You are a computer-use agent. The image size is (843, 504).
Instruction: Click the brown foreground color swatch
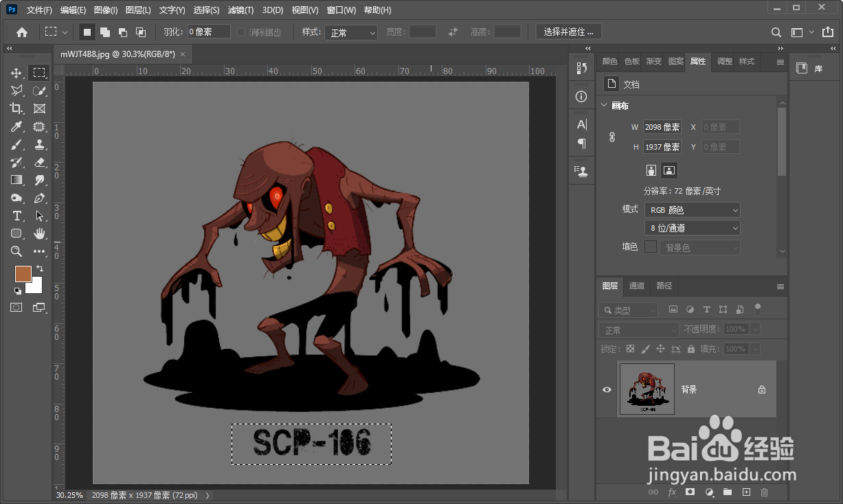point(23,273)
